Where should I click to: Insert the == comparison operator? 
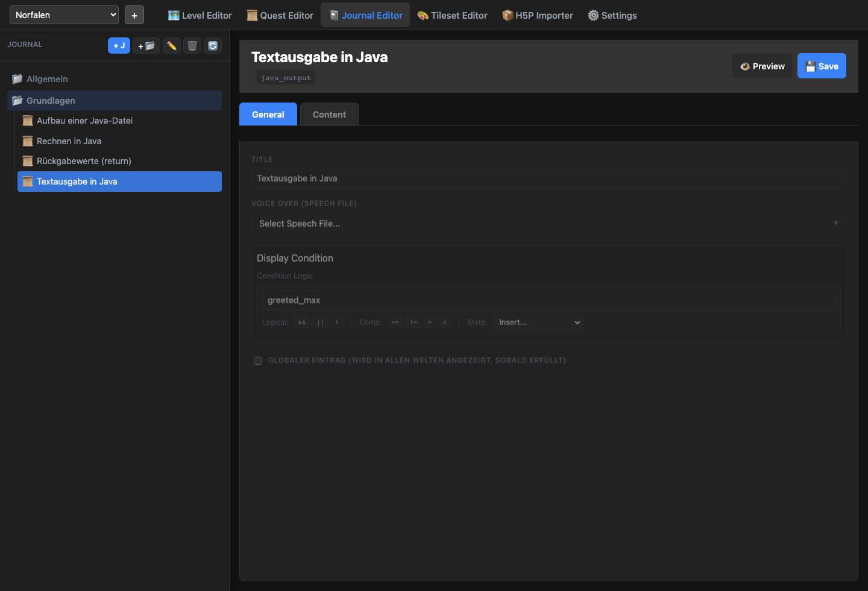coord(395,323)
